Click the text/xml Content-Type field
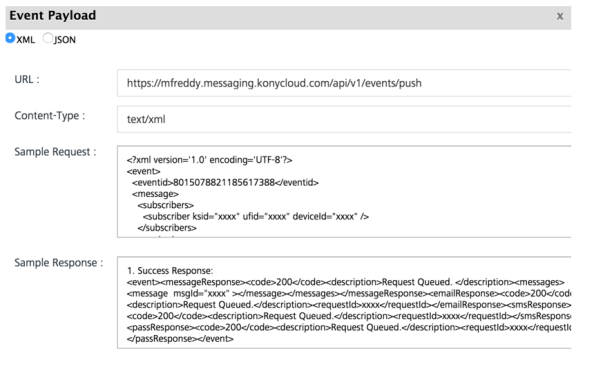The image size is (594, 372). [x=344, y=119]
